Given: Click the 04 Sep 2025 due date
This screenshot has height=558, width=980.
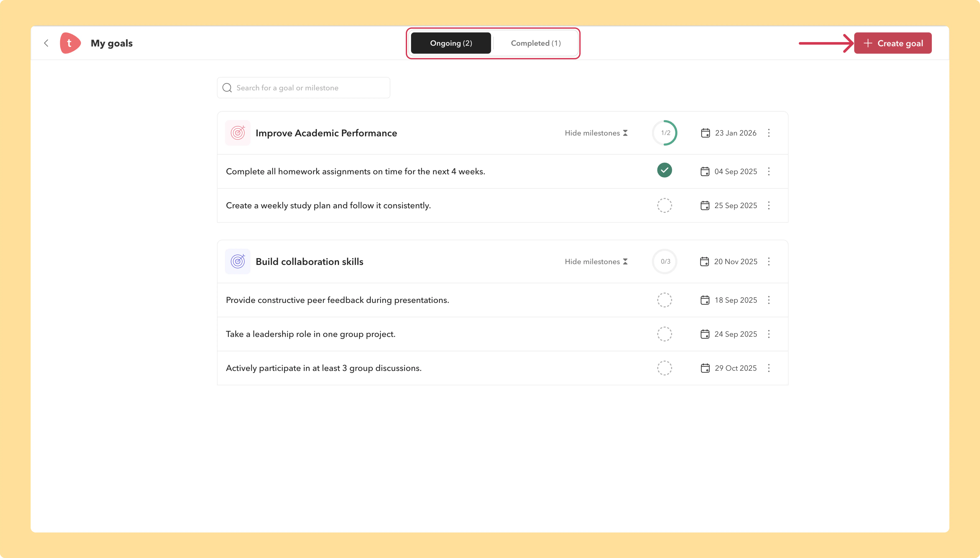Looking at the screenshot, I should (736, 171).
